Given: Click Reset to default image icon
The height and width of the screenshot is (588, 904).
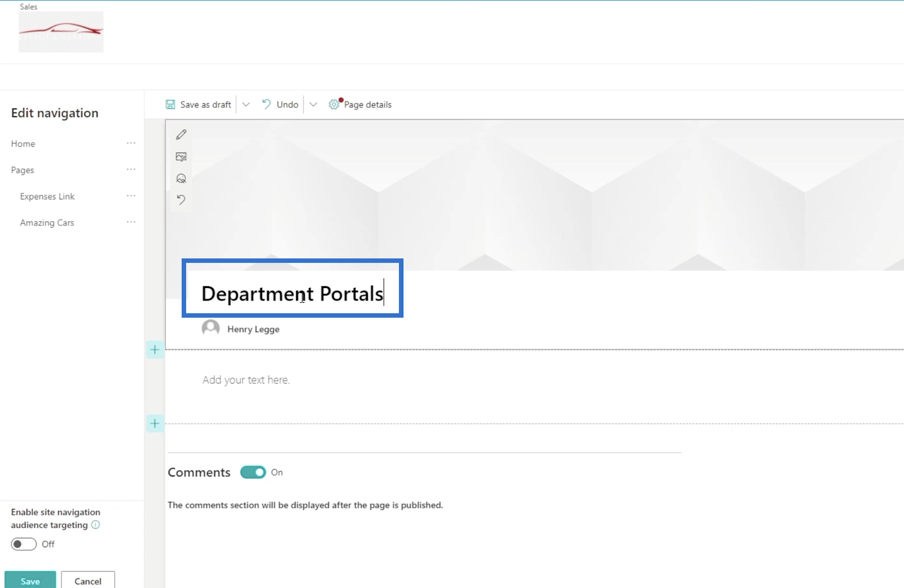Looking at the screenshot, I should point(181,199).
